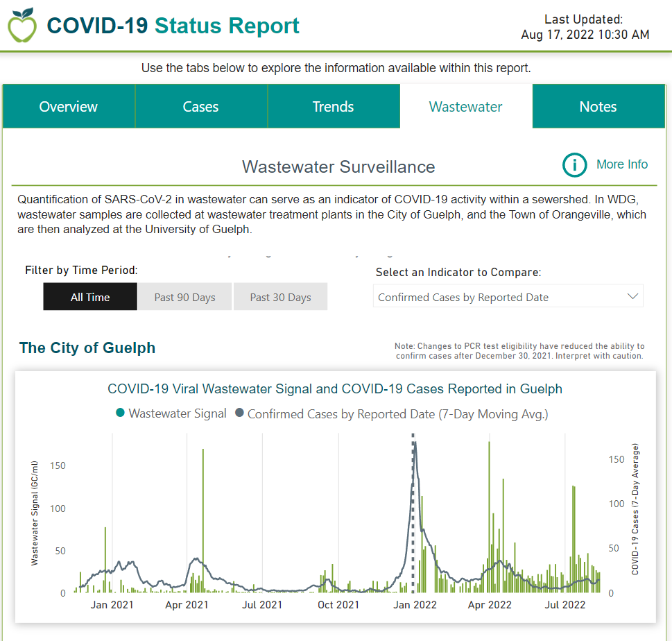672x641 pixels.
Task: Click the dashed vertical line marker
Action: pyautogui.click(x=413, y=513)
